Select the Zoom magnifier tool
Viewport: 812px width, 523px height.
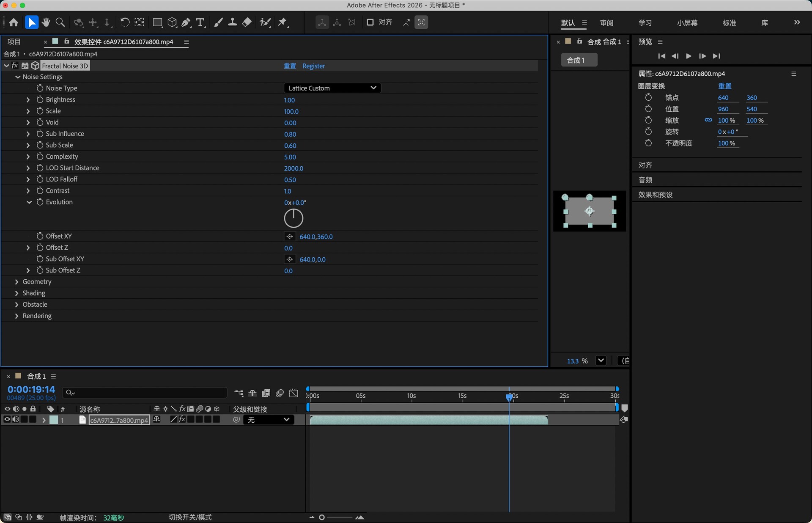click(x=60, y=22)
